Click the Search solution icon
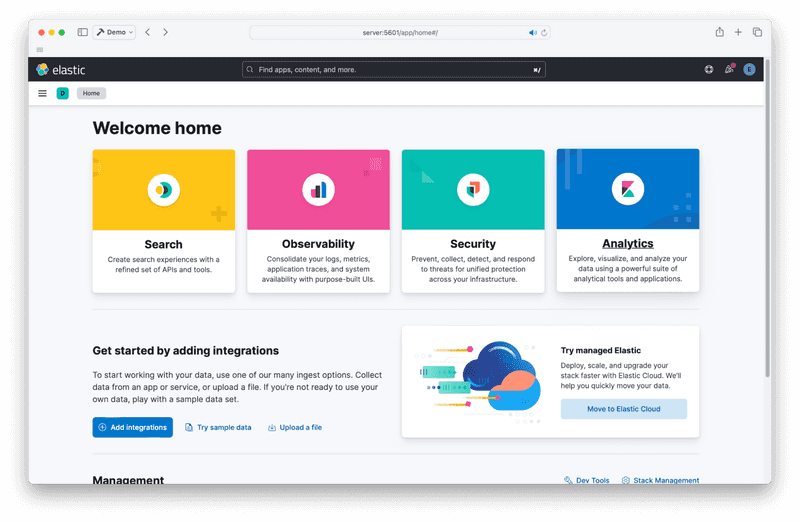 163,189
